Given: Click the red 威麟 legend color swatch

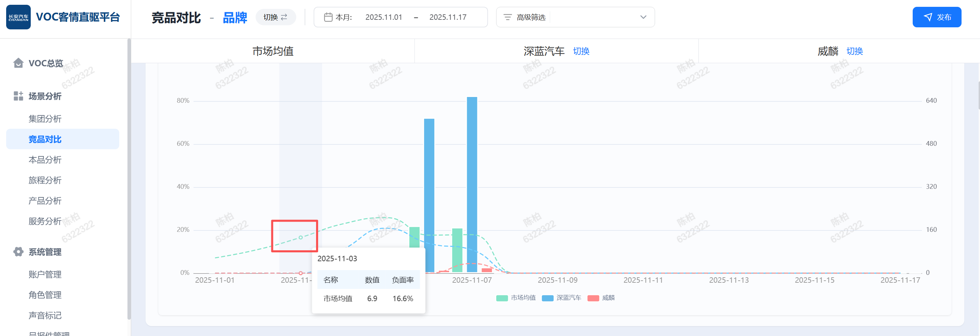Looking at the screenshot, I should pos(593,298).
